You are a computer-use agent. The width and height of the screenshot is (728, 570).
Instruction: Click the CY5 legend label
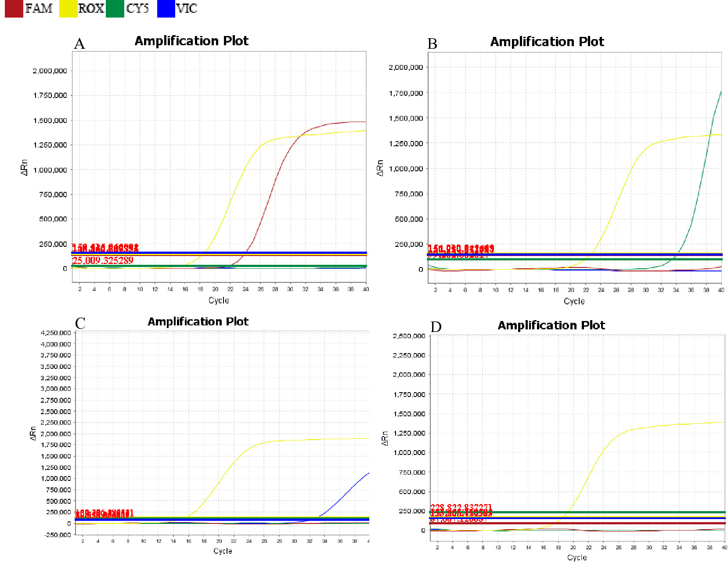tap(137, 8)
